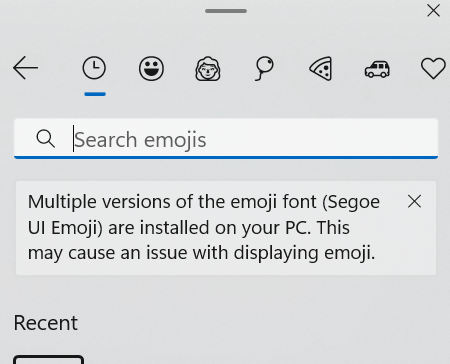
Task: Open the recently used clock tab
Action: (94, 68)
